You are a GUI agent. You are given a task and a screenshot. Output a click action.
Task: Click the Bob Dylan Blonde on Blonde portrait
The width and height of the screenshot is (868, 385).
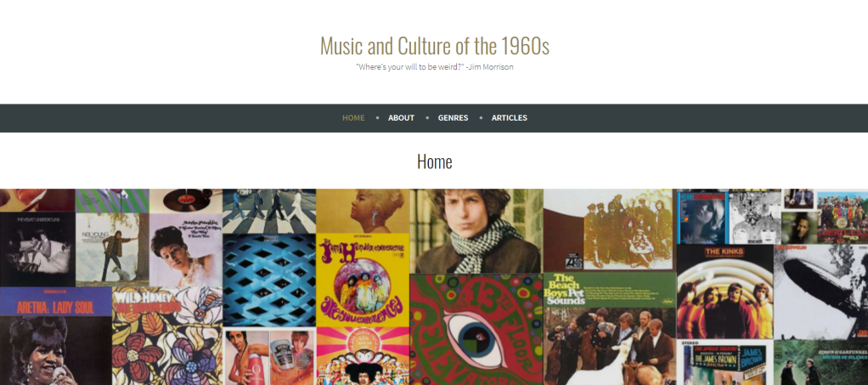point(476,231)
